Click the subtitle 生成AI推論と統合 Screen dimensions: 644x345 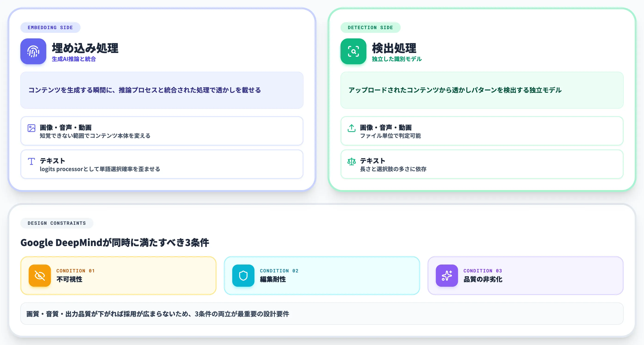pos(74,59)
